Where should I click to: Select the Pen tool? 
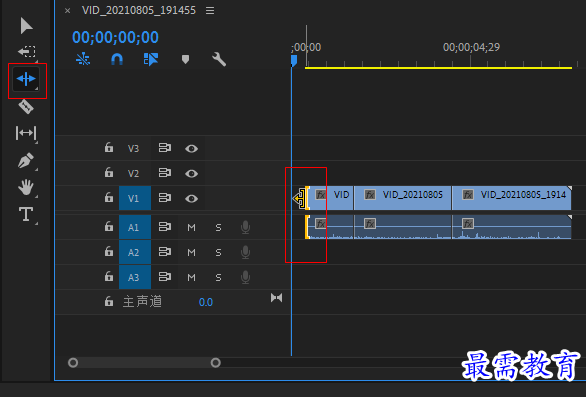coord(26,160)
